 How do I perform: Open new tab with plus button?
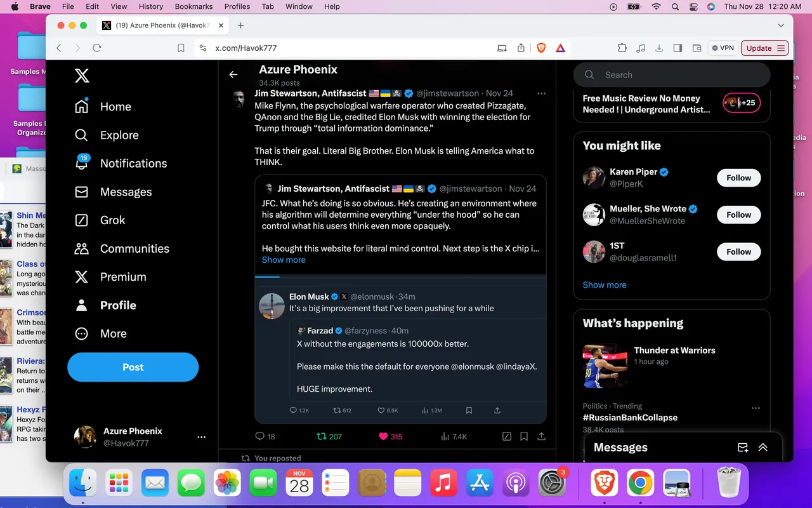(x=240, y=25)
